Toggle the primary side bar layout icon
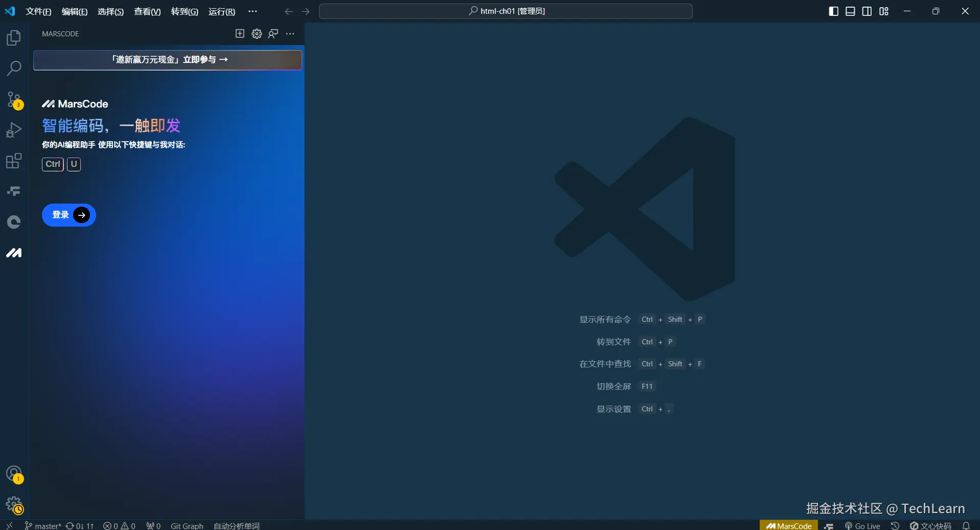Screen dimensions: 980x530 (833, 11)
